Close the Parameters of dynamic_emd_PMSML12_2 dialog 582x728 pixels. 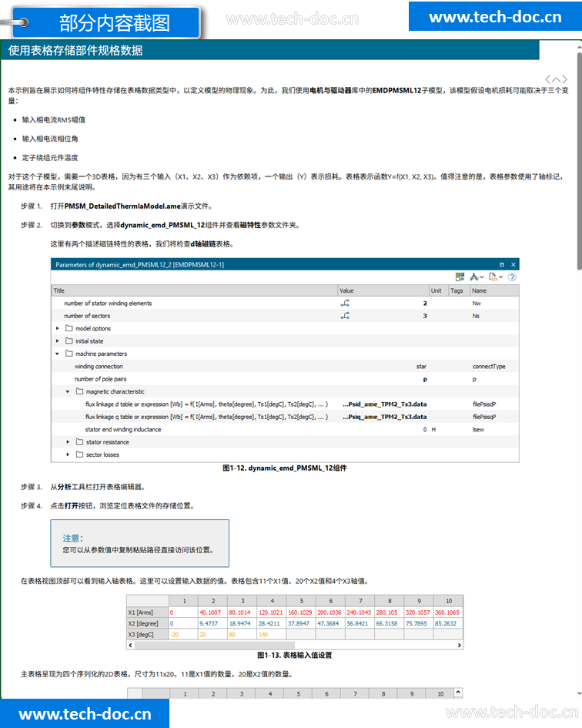pos(513,265)
